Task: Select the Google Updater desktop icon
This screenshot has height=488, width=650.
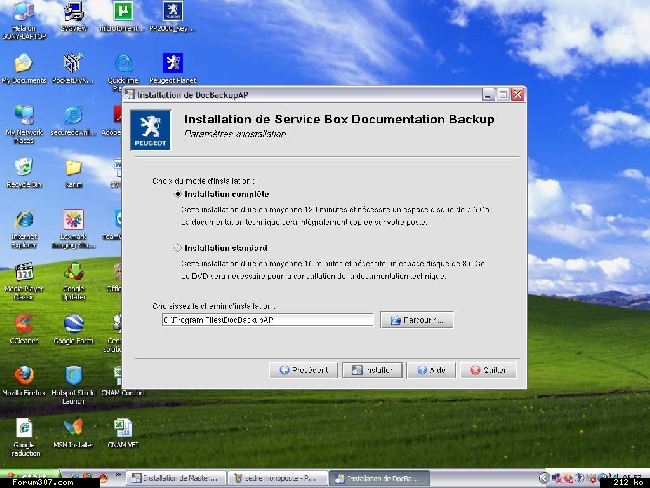Action: (x=74, y=281)
